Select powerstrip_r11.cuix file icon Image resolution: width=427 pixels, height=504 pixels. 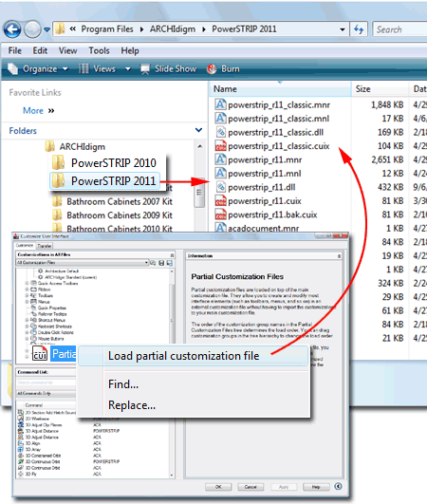point(220,201)
